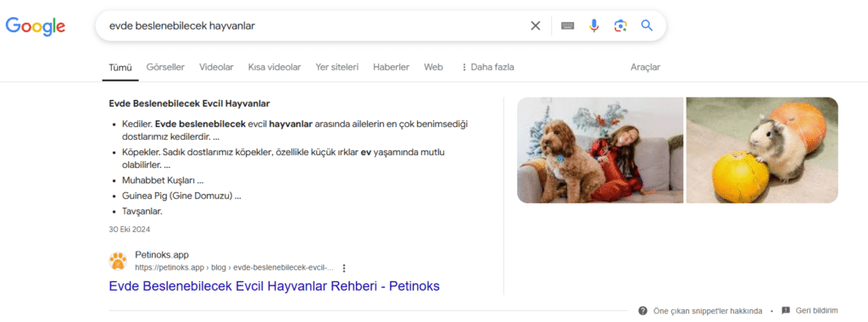Viewport: 868px width, 322px height.
Task: Clear the search box with the X icon
Action: 536,25
